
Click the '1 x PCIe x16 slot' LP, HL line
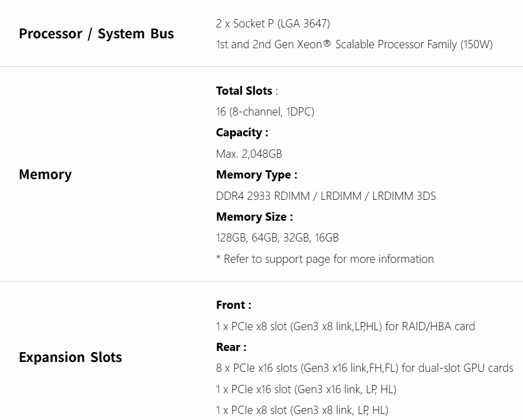(x=305, y=389)
